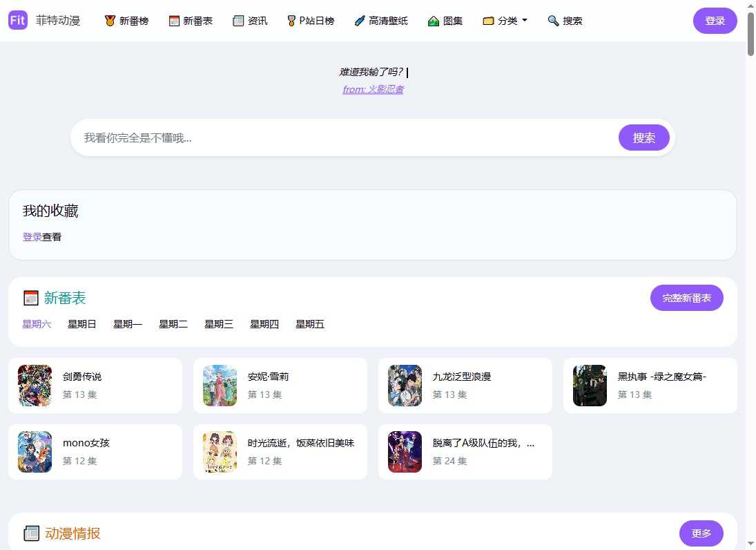Open the 九龙泛型浪漫 thumbnail
This screenshot has width=756, height=550.
click(405, 386)
